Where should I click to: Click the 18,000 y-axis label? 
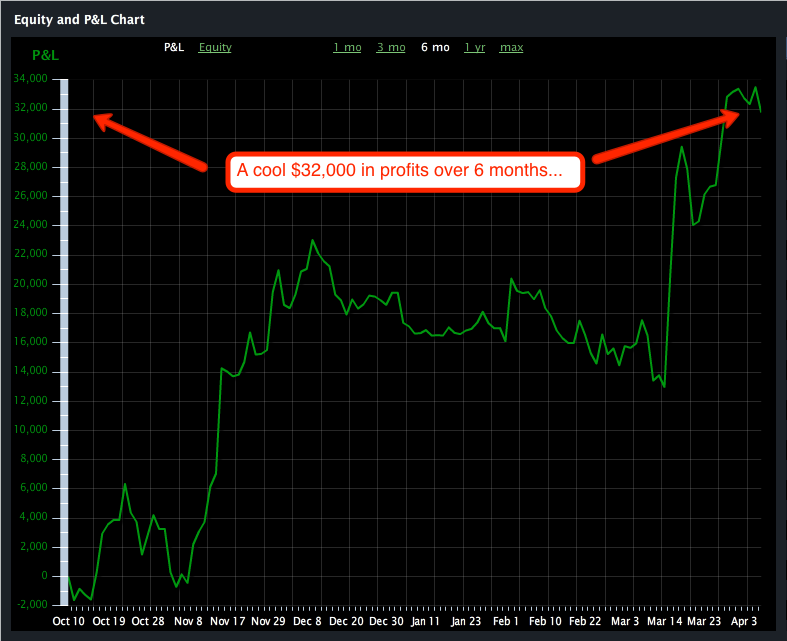click(30, 312)
